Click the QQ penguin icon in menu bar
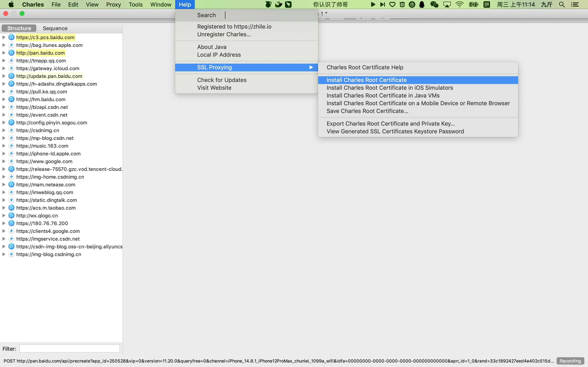 click(422, 4)
